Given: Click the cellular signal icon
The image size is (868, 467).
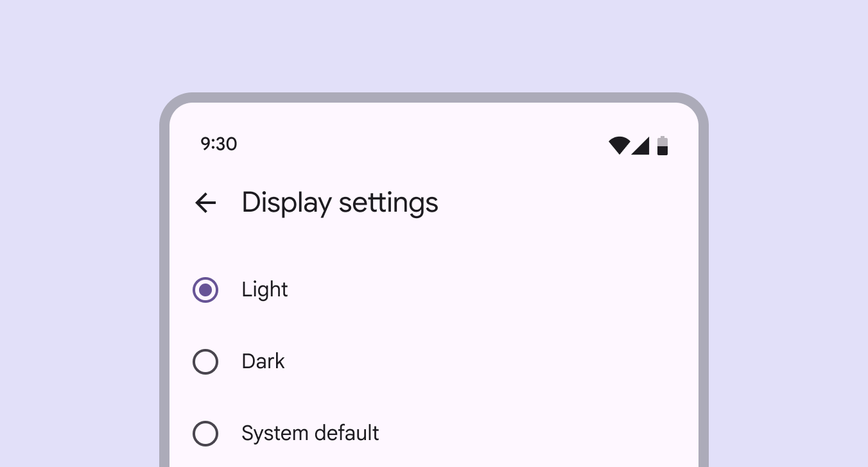Looking at the screenshot, I should 641,146.
